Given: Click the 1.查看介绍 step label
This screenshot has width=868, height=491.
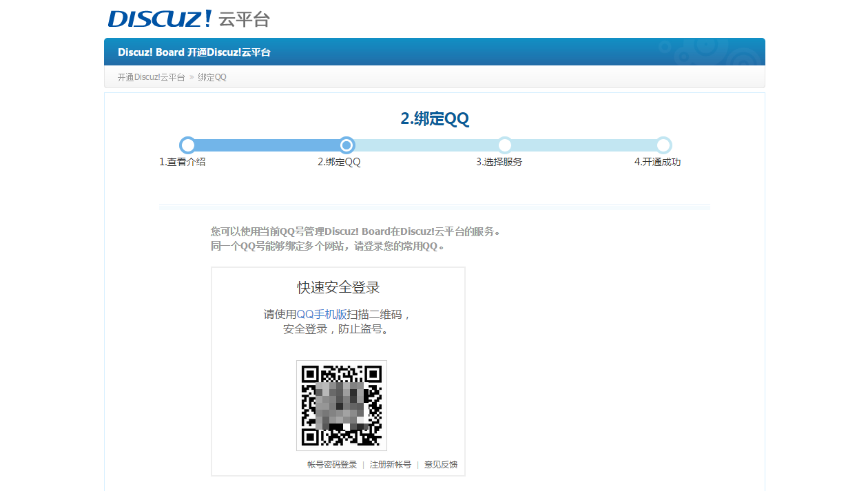Looking at the screenshot, I should coord(183,163).
